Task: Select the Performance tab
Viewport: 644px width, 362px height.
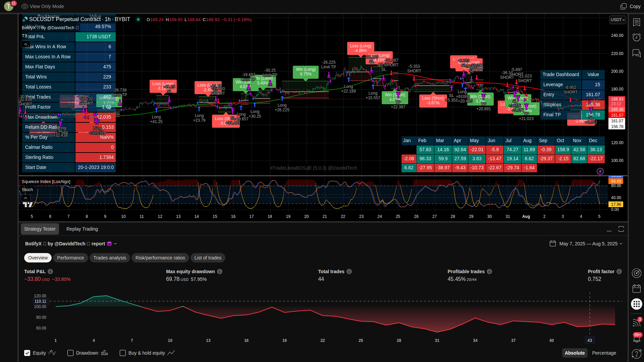Action: [x=70, y=258]
